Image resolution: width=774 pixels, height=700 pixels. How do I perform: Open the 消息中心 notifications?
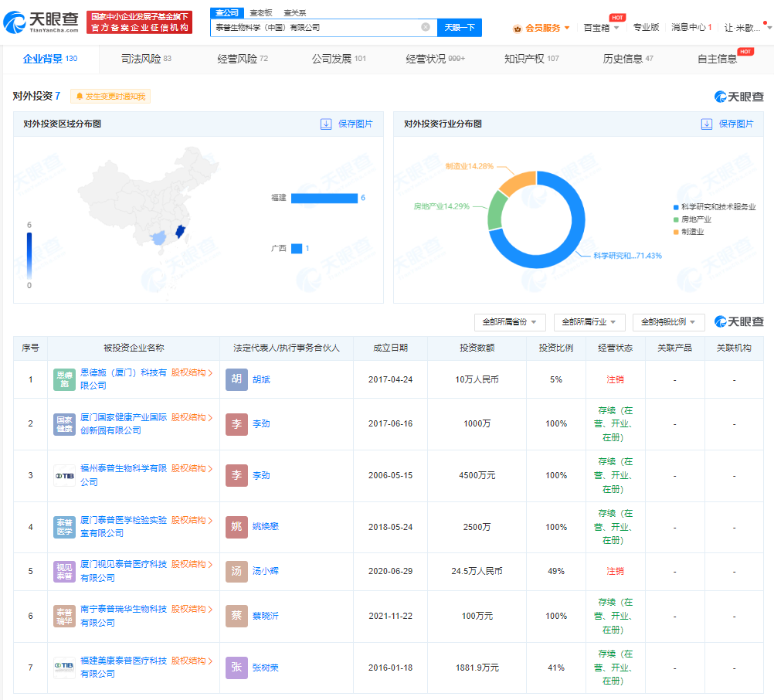click(x=691, y=27)
